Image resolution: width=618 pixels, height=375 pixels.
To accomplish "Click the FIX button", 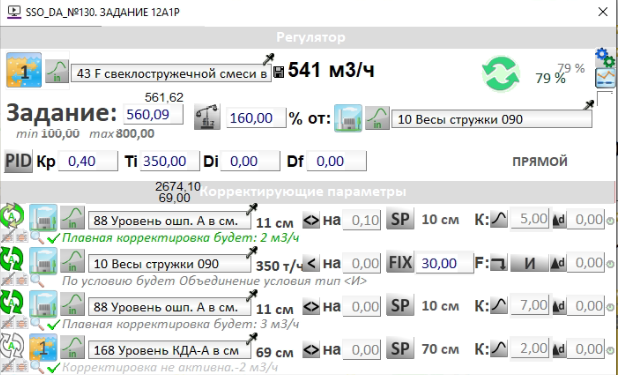I will click(x=400, y=263).
